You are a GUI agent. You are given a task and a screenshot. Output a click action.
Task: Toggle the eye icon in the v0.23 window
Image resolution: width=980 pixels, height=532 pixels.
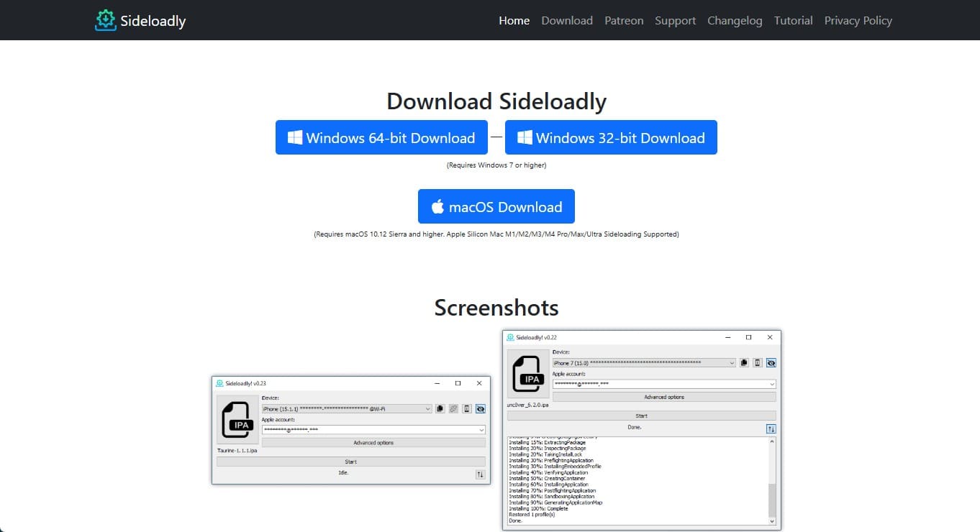pyautogui.click(x=481, y=408)
